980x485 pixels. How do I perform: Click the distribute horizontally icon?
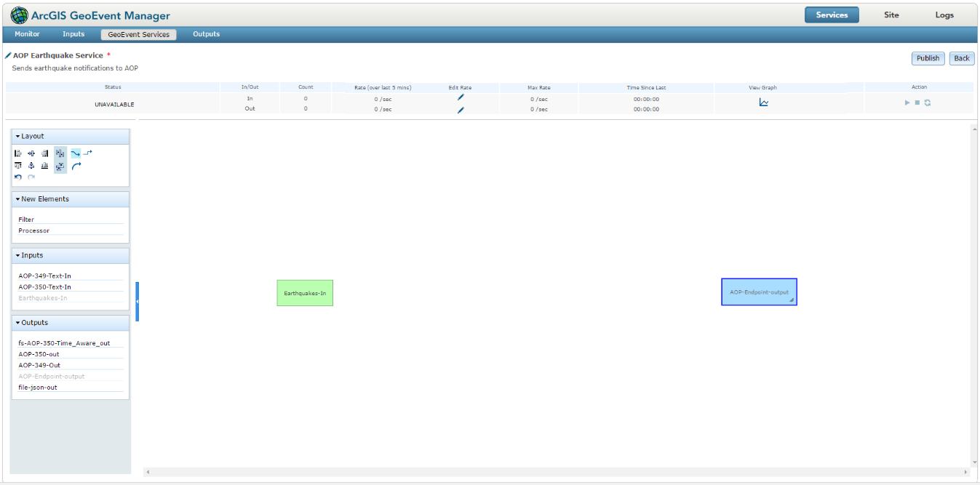60,153
